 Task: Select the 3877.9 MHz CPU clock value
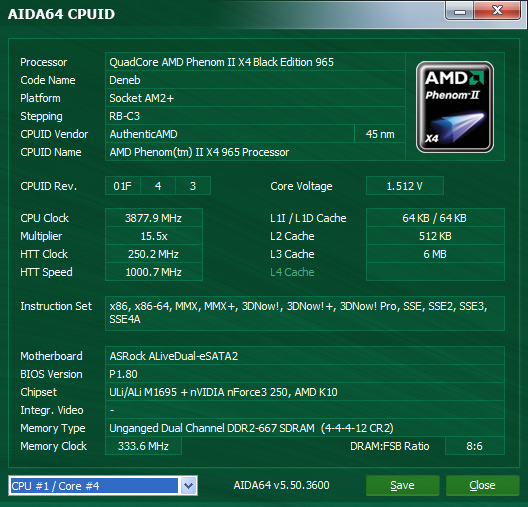154,218
